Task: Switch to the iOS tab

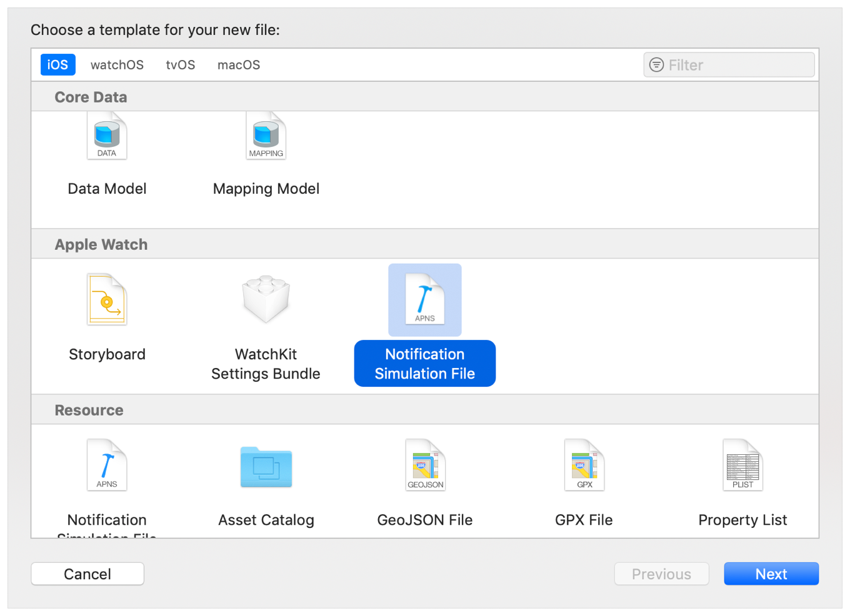Action: [58, 65]
